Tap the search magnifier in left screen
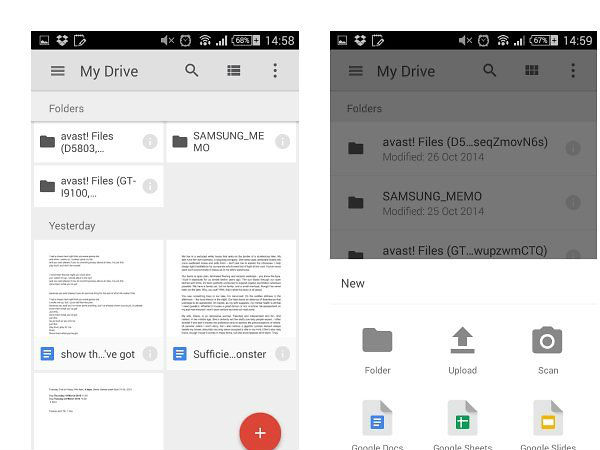This screenshot has height=450, width=600. [191, 71]
